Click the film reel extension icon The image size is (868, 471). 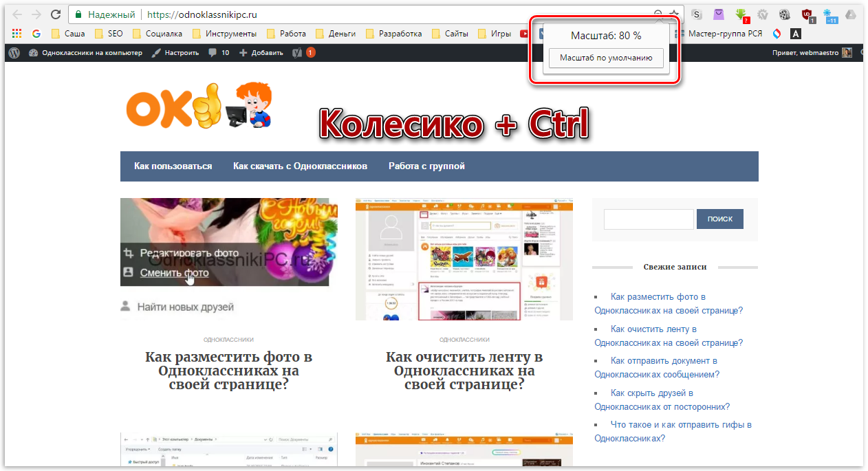[784, 14]
